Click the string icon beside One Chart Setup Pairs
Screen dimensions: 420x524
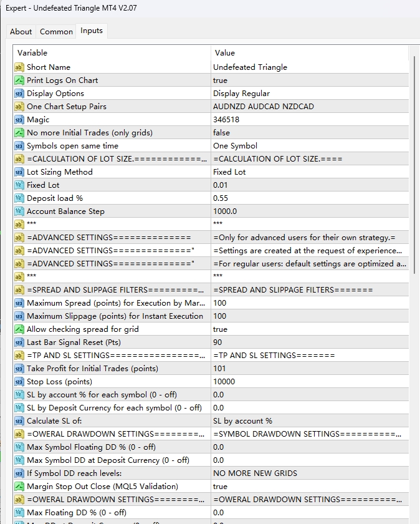[19, 106]
